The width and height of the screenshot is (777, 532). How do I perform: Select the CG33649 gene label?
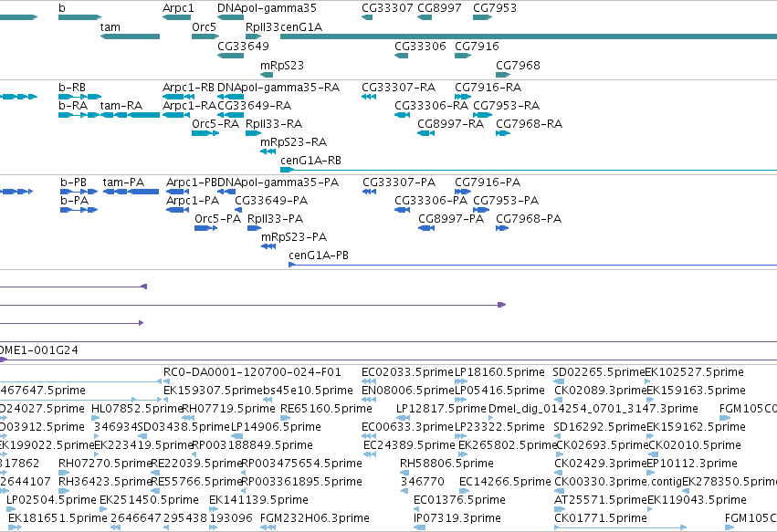point(243,46)
